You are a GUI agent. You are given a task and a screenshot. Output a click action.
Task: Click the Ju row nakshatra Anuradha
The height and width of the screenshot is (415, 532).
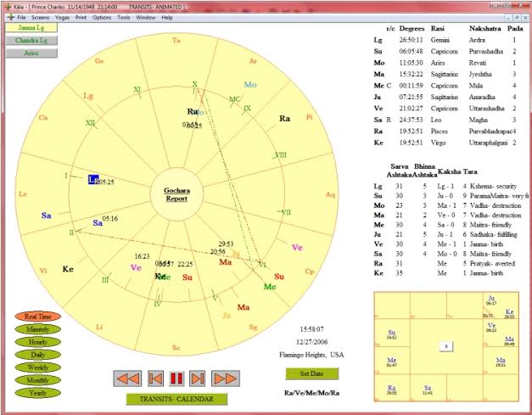tap(482, 97)
